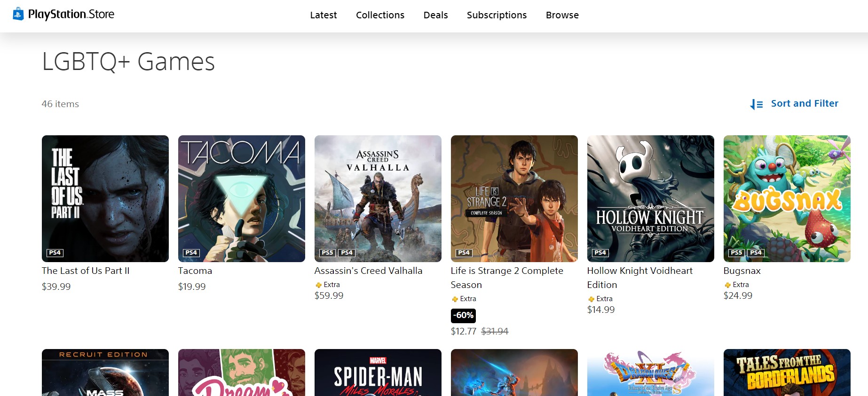Open the Mass Effect Recruit Edition thumbnail
Viewport: 868px width, 396px height.
(x=105, y=373)
